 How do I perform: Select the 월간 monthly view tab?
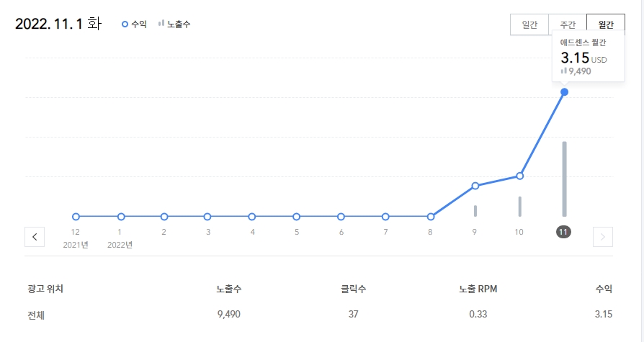pos(606,24)
